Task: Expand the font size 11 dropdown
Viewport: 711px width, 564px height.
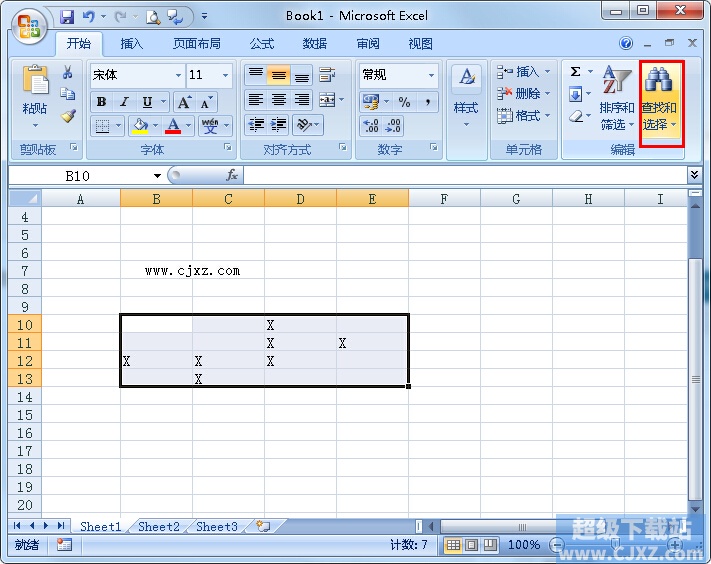Action: tap(225, 75)
